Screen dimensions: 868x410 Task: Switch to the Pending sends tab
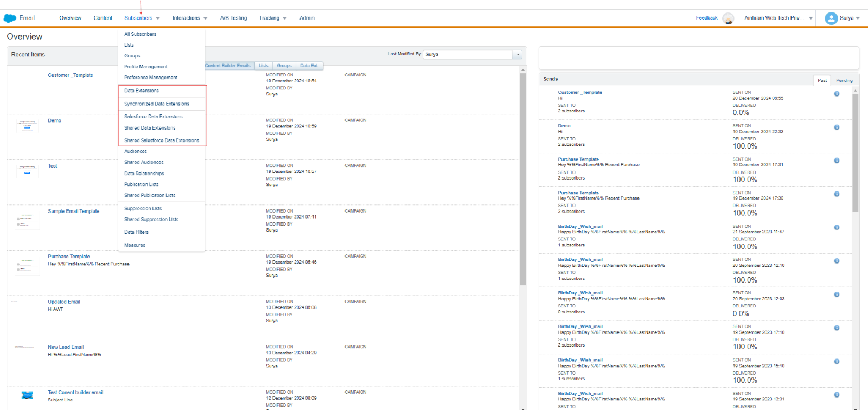point(844,80)
